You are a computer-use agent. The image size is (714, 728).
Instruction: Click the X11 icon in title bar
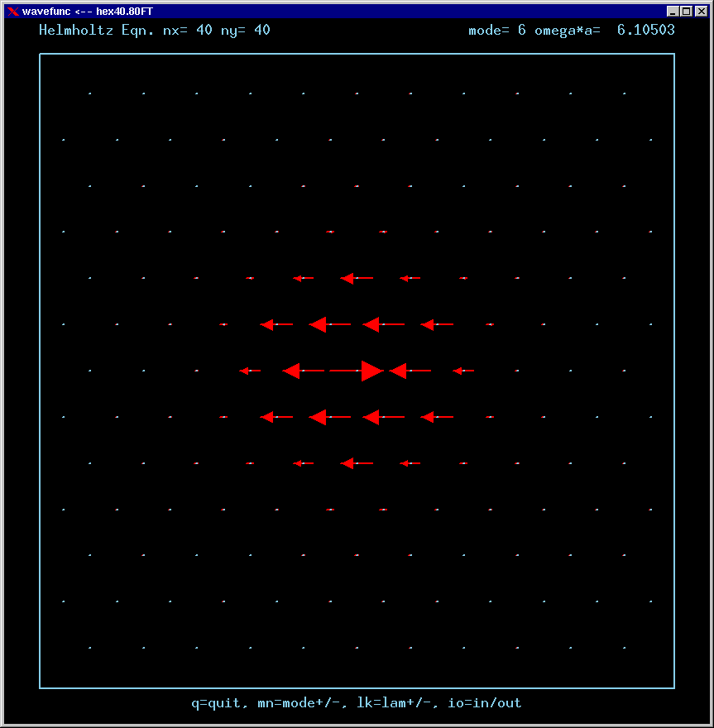pyautogui.click(x=13, y=11)
